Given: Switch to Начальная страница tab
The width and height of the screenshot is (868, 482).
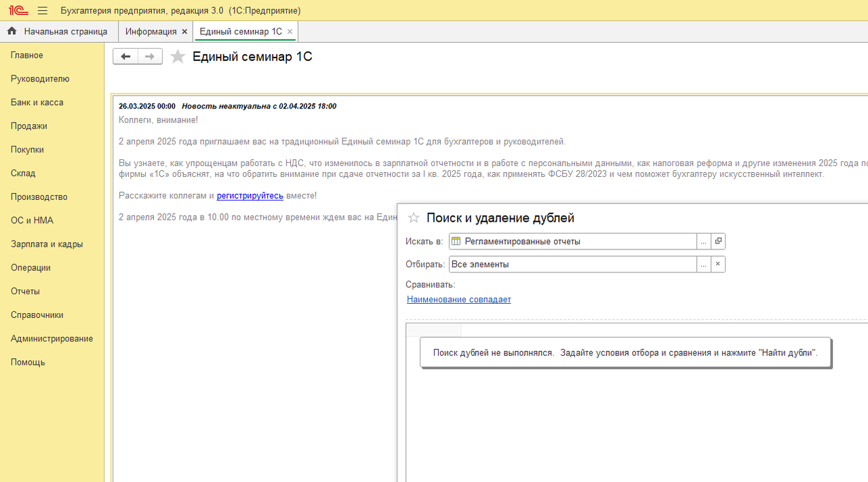Looking at the screenshot, I should pyautogui.click(x=59, y=31).
